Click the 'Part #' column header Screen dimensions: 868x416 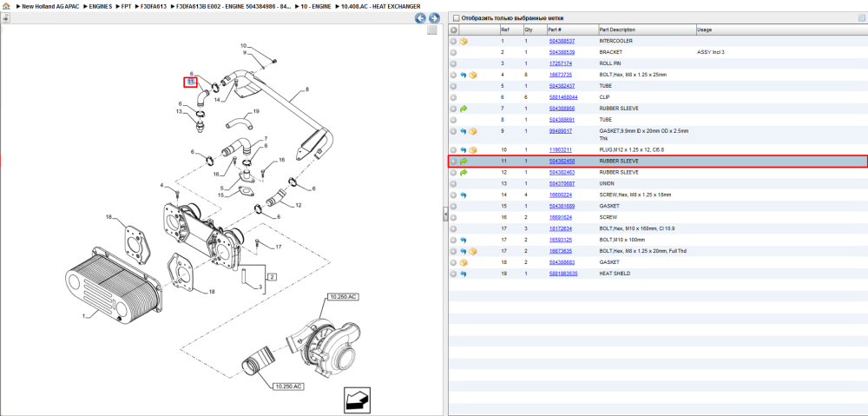555,30
